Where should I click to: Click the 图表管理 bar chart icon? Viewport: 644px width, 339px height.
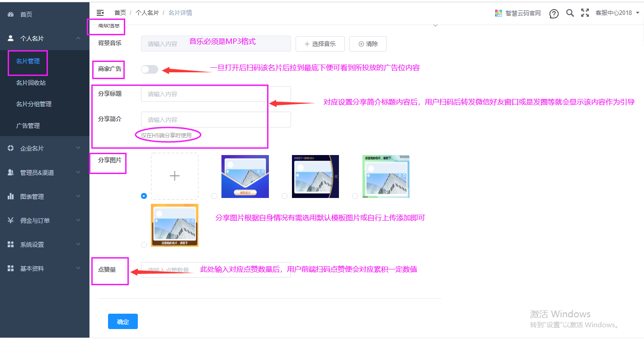click(11, 197)
